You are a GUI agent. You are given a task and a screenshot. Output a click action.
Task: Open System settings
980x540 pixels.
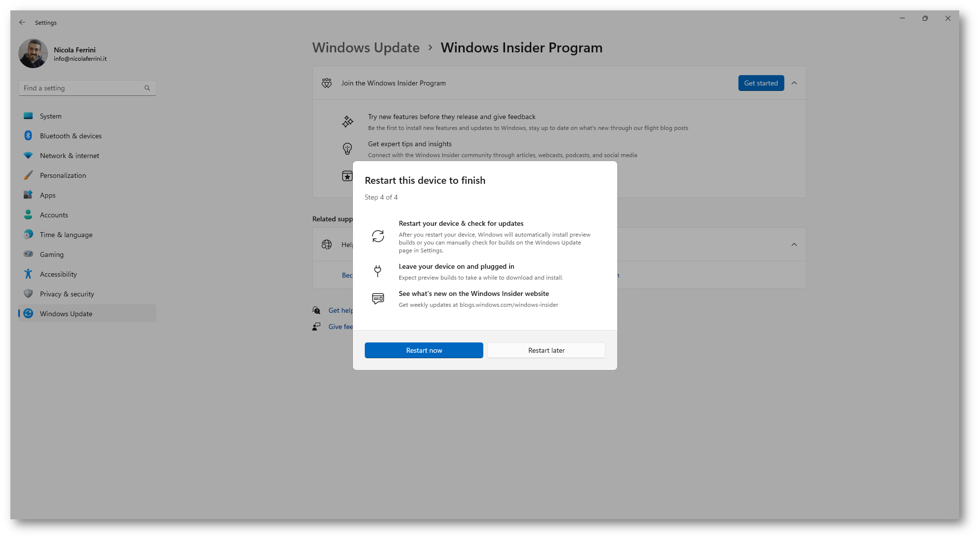[87, 116]
